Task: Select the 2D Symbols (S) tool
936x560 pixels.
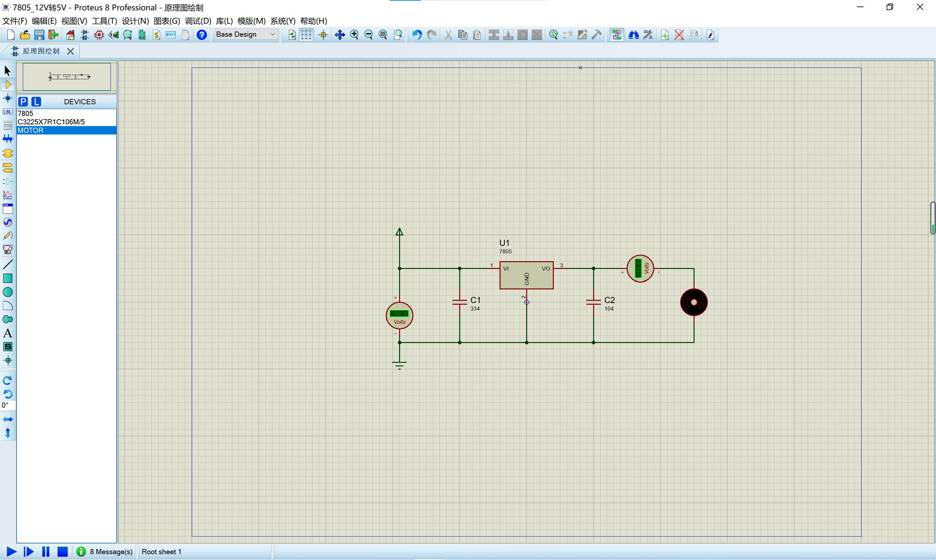Action: click(x=7, y=346)
